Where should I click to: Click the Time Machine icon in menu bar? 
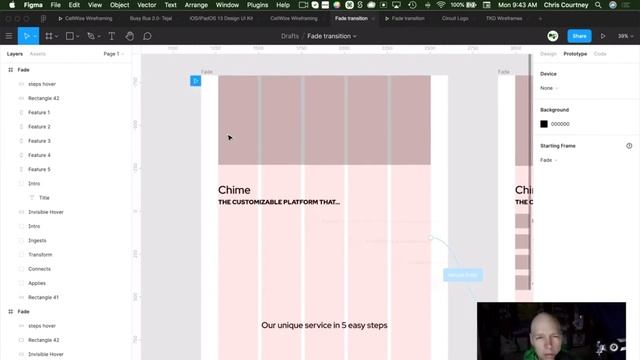[412, 5]
